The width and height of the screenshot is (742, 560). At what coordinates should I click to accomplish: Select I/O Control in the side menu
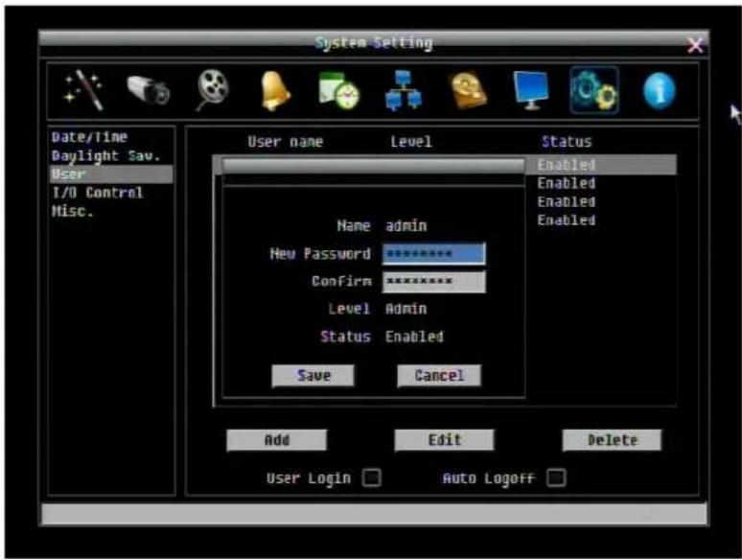97,193
